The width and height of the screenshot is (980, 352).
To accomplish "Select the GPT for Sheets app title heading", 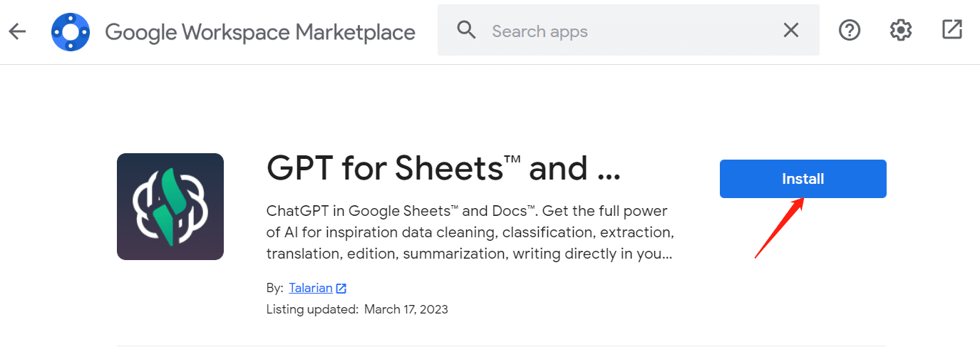I will coord(443,169).
